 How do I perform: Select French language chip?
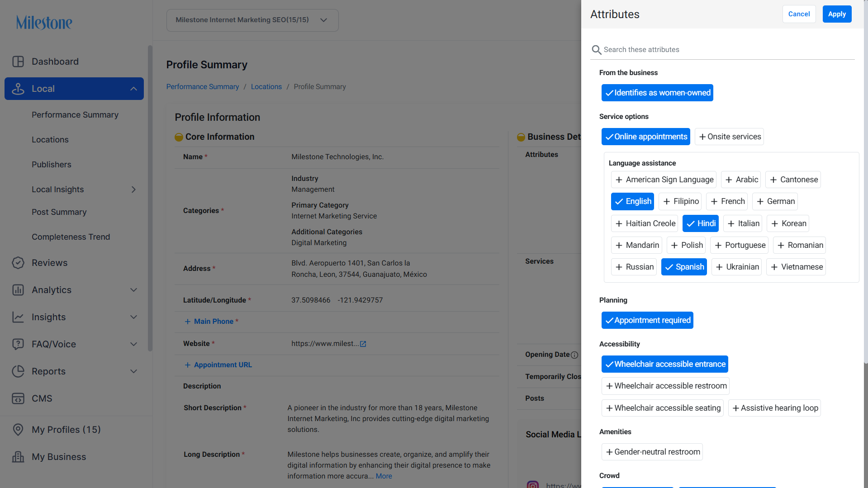click(x=727, y=201)
